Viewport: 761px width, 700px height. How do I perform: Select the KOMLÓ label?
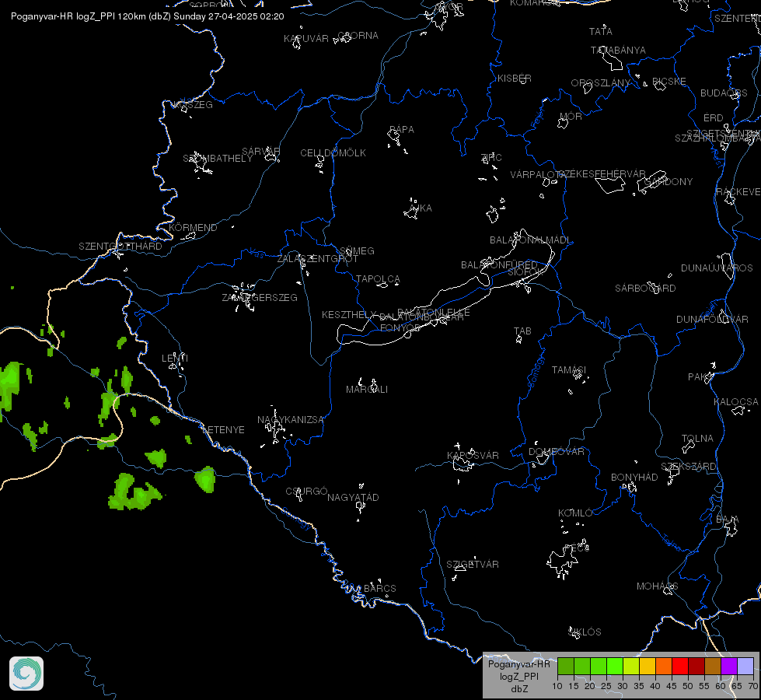[x=575, y=513]
